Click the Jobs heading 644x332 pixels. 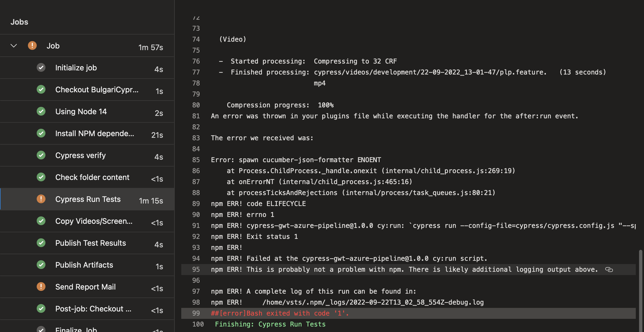tap(19, 22)
